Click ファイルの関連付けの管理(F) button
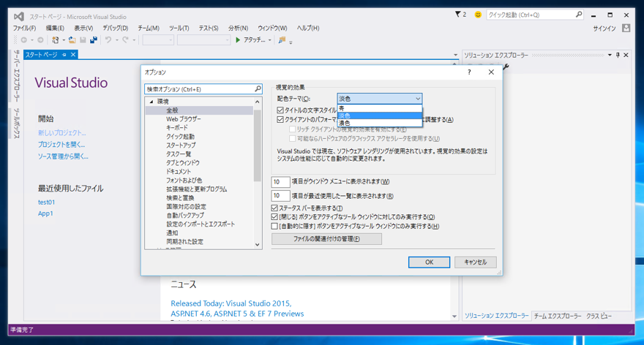Screen dimensions: 644x345 tap(326, 239)
